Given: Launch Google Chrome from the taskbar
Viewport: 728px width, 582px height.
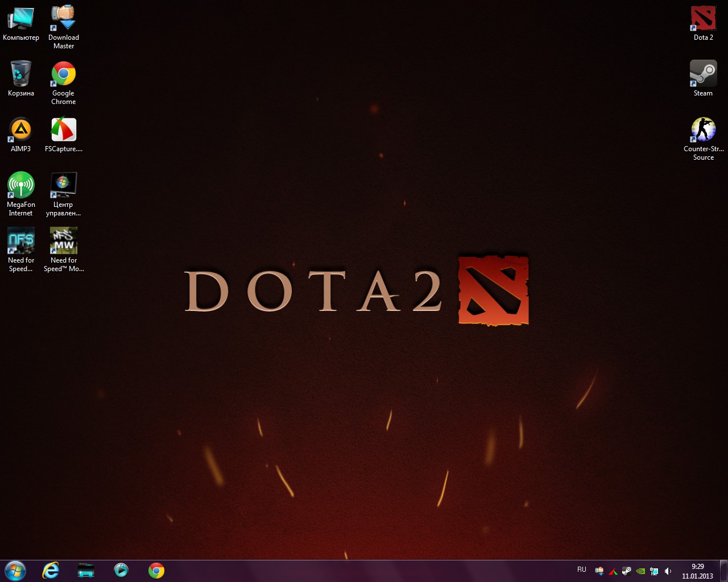Looking at the screenshot, I should click(x=156, y=570).
